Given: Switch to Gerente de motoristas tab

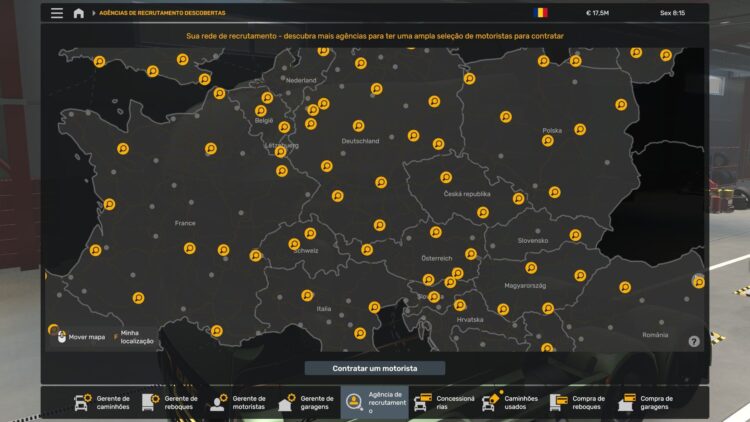Looking at the screenshot, I should click(x=238, y=402).
